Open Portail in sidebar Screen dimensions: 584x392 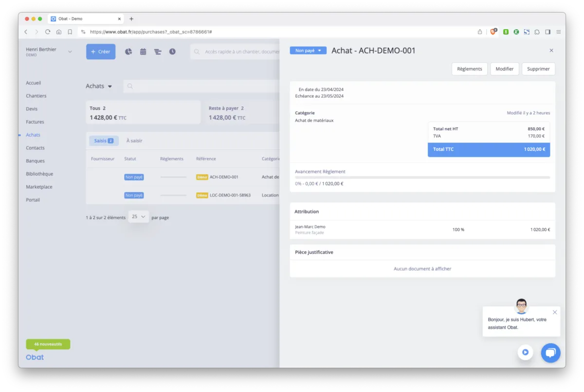click(x=33, y=200)
